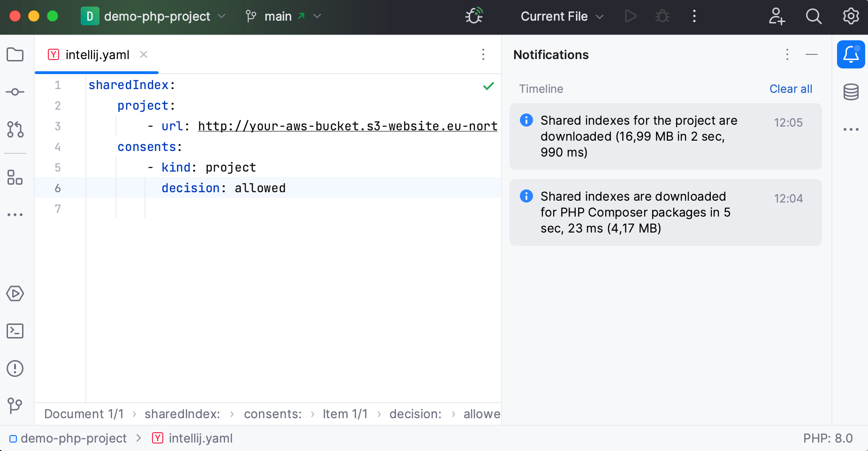Click Clear all in the Notifications timeline

(x=790, y=89)
